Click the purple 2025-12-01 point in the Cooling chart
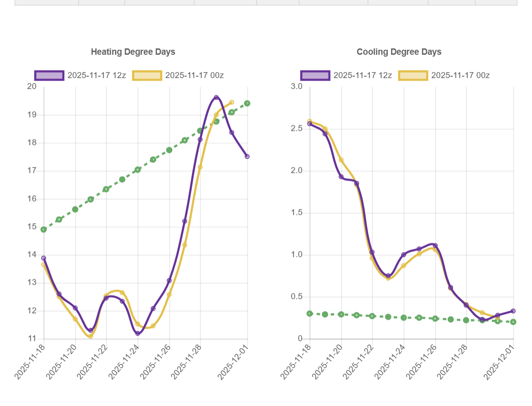Screen dimensions: 532x406 pos(513,311)
